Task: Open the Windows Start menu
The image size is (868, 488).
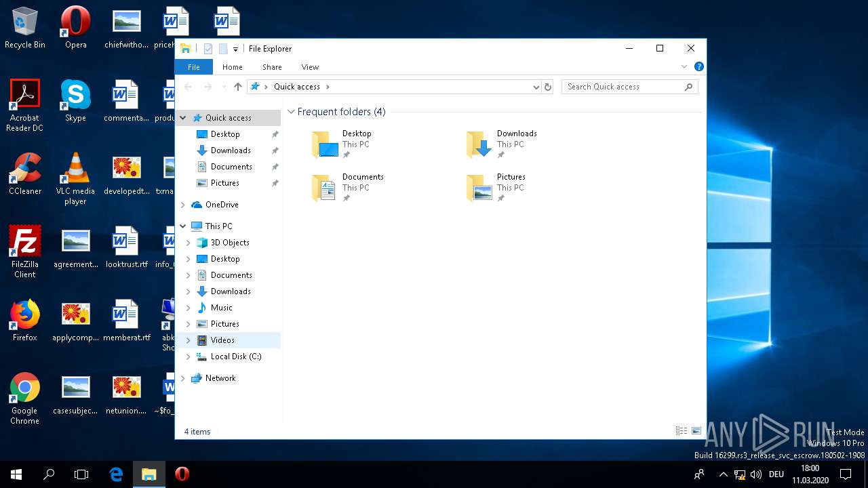Action: (x=16, y=474)
